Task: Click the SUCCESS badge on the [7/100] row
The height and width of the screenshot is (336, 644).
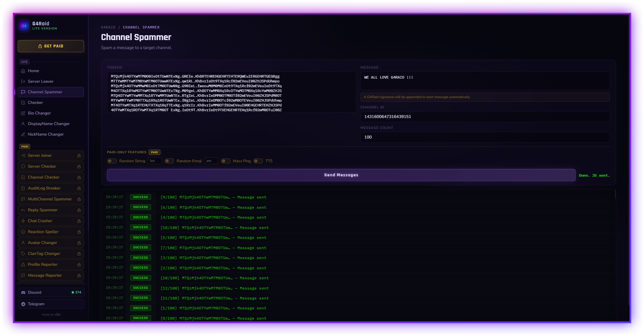Action: (140, 248)
